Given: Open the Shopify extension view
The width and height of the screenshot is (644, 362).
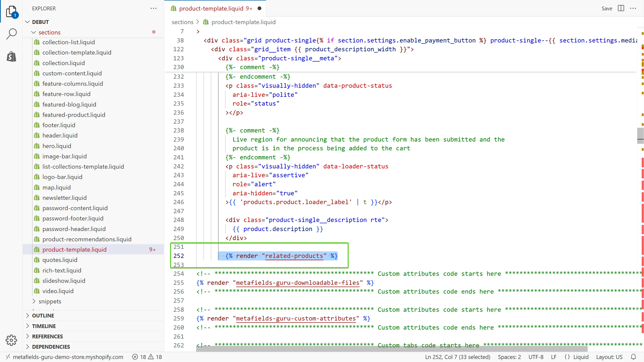Looking at the screenshot, I should [x=11, y=56].
